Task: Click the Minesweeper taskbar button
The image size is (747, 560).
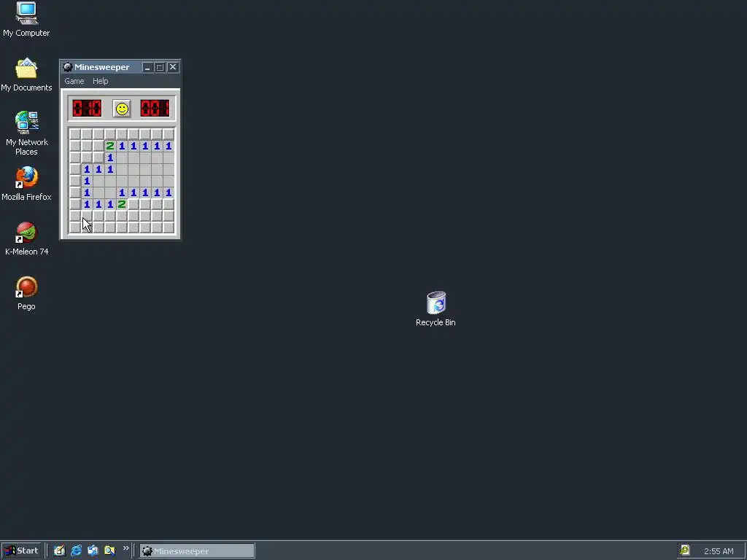Action: (x=197, y=551)
